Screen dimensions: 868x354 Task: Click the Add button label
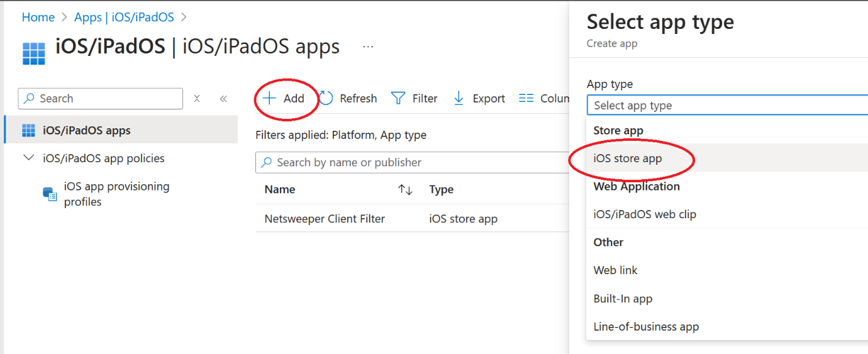pyautogui.click(x=294, y=99)
